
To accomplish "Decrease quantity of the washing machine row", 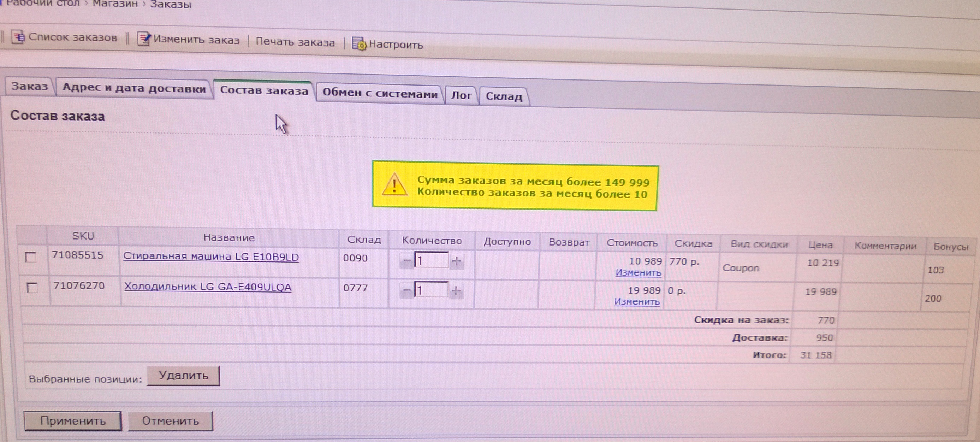I will [x=407, y=261].
